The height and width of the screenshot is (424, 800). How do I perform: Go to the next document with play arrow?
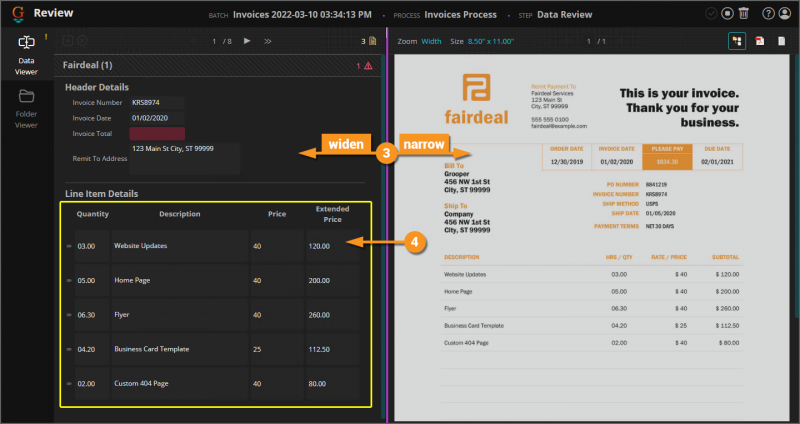coord(247,41)
